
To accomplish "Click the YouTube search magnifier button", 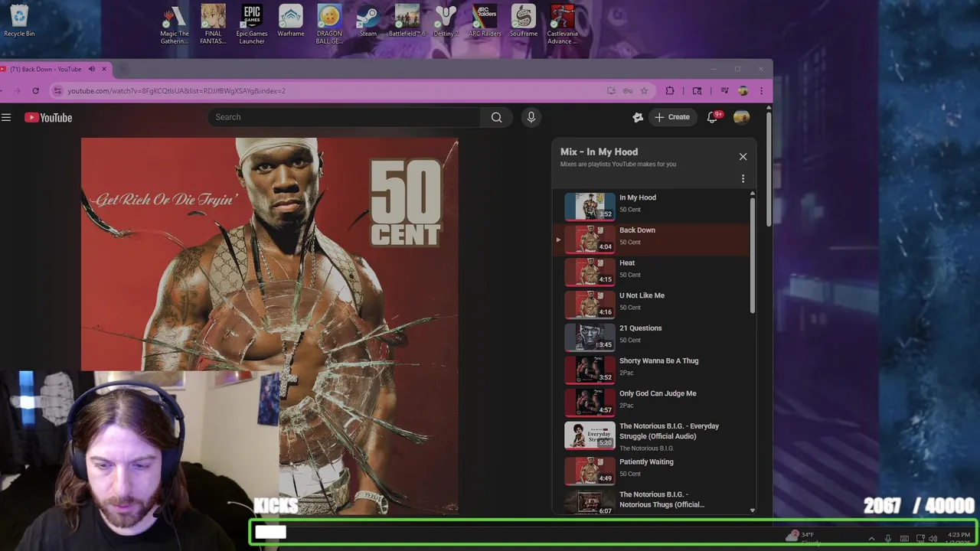I will [496, 117].
